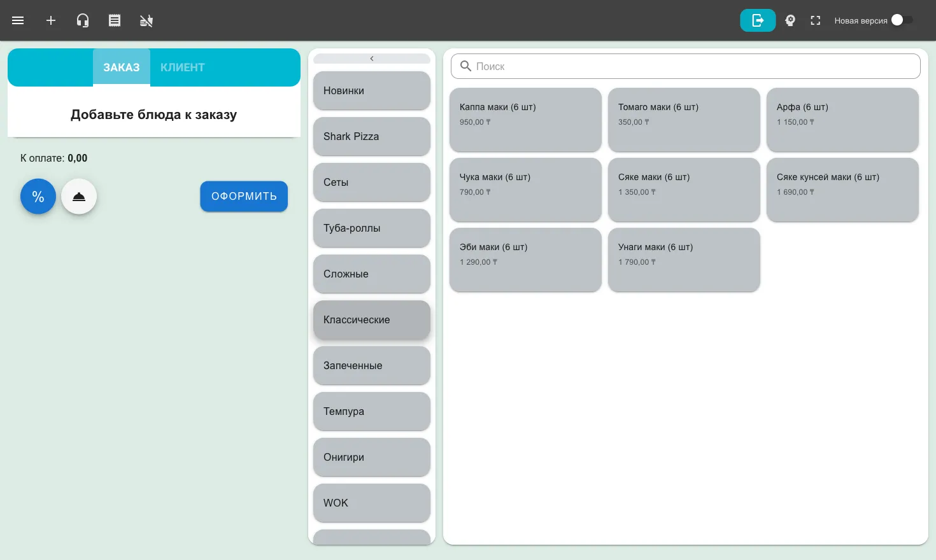Viewport: 936px width, 560px height.
Task: Add Сяке кунсей маки (6 шт) item
Action: coord(842,190)
